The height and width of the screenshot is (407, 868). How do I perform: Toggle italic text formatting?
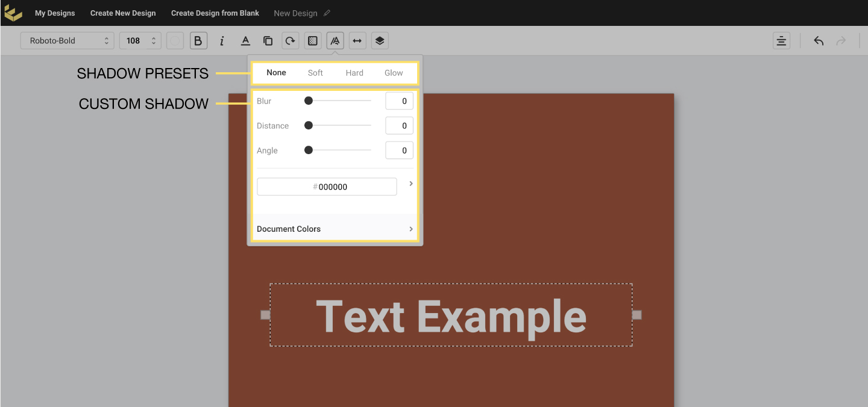click(x=222, y=41)
